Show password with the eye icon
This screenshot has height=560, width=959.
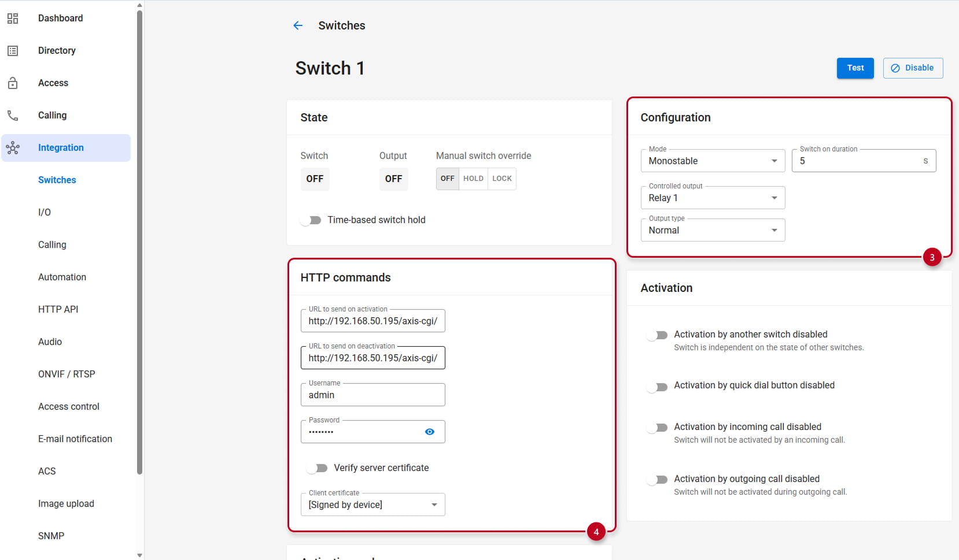[430, 432]
